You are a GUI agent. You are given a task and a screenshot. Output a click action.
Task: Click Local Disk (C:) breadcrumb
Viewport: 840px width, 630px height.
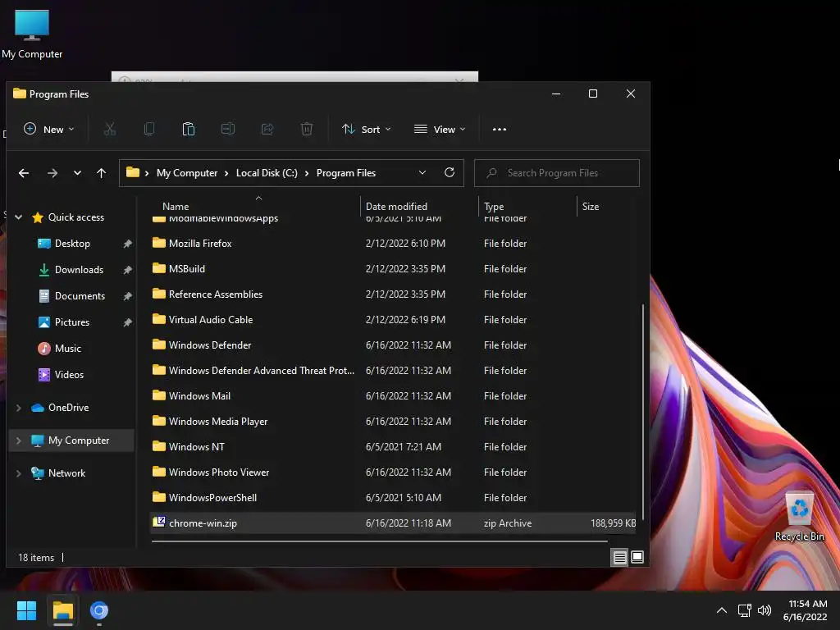tap(267, 173)
